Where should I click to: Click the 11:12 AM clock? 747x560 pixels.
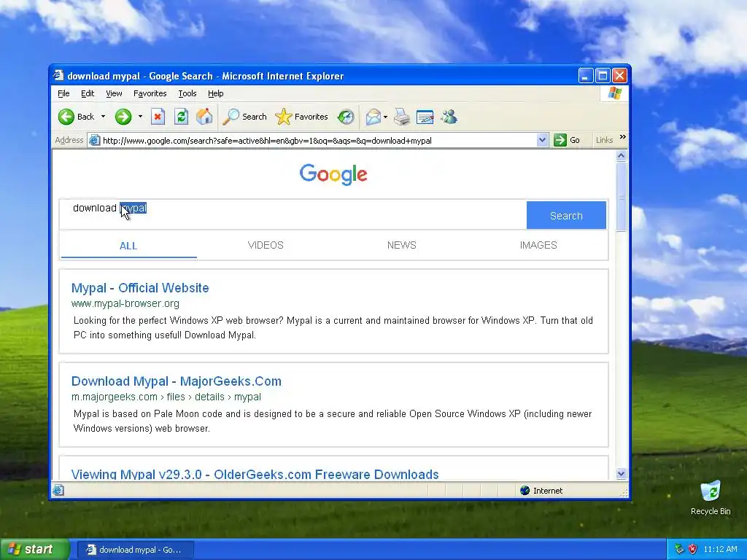pos(720,549)
